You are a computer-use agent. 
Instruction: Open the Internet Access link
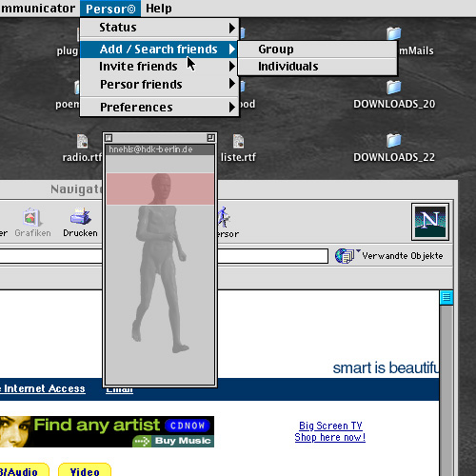[x=45, y=388]
